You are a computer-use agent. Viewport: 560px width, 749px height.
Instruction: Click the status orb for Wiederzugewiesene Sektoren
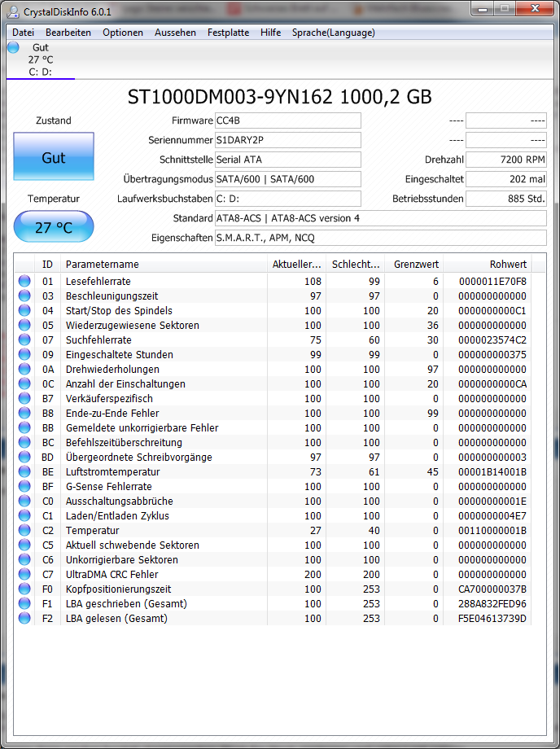pos(24,325)
